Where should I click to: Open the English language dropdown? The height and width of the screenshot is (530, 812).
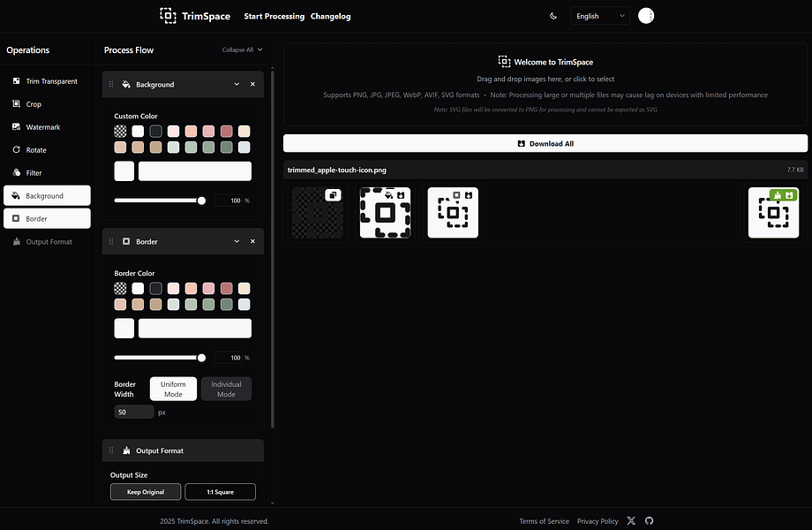pos(599,16)
